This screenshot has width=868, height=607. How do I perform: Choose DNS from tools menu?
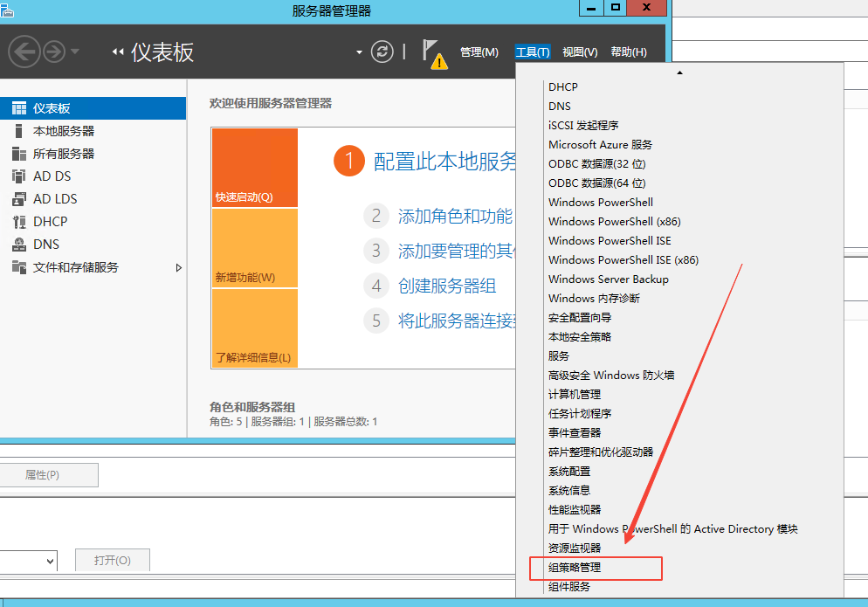[x=559, y=107]
